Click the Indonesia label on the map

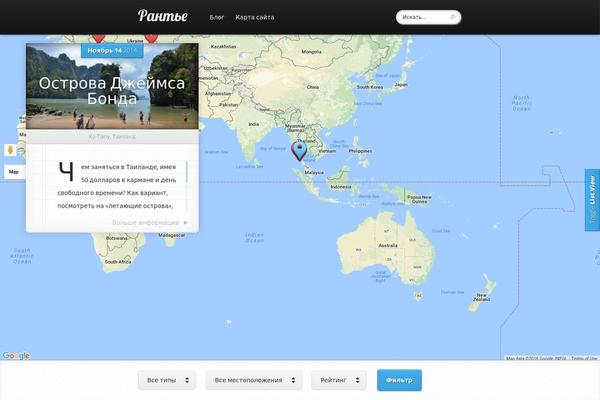pyautogui.click(x=341, y=187)
